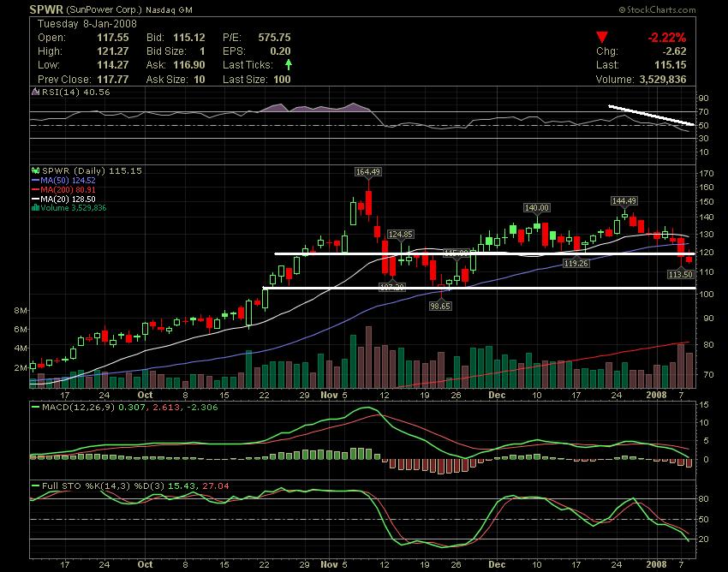Click the Chg value -2.62
The width and height of the screenshot is (728, 572).
pyautogui.click(x=674, y=51)
